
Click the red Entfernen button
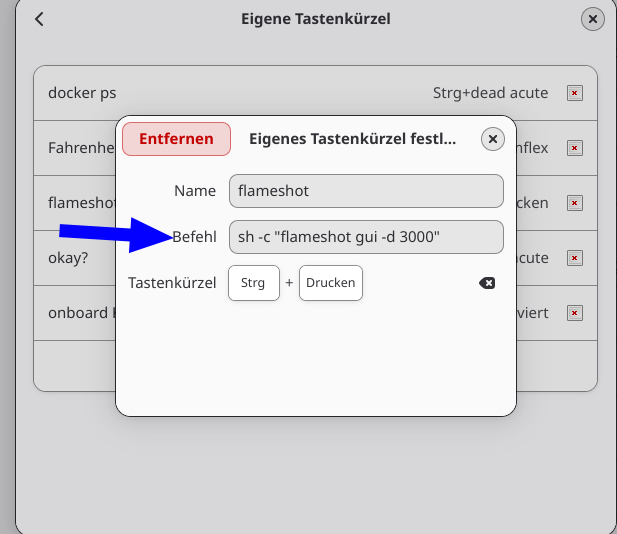pos(176,139)
